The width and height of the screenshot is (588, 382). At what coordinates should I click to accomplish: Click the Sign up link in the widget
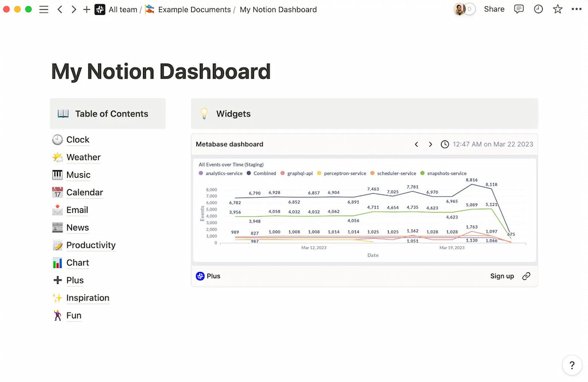(x=502, y=276)
